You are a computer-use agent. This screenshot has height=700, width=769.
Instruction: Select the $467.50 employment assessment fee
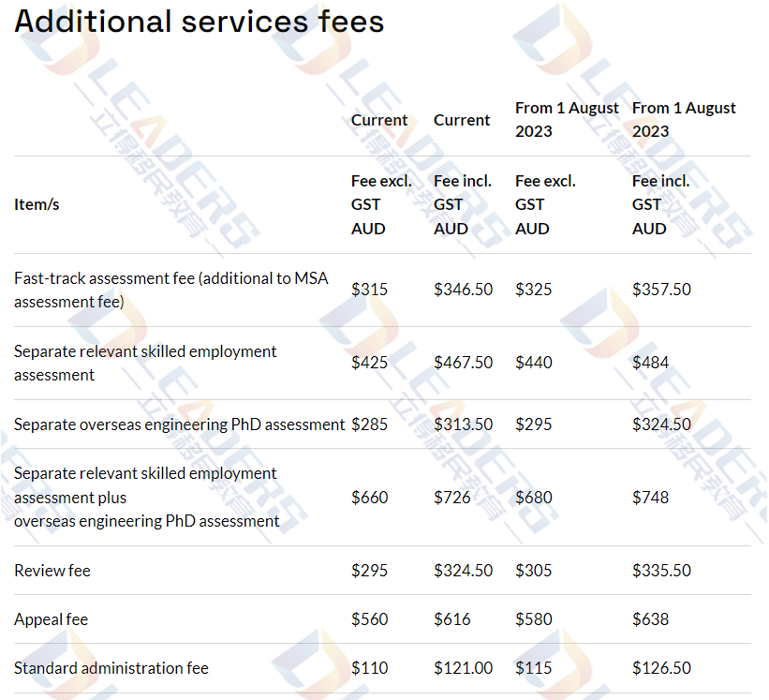click(x=463, y=363)
